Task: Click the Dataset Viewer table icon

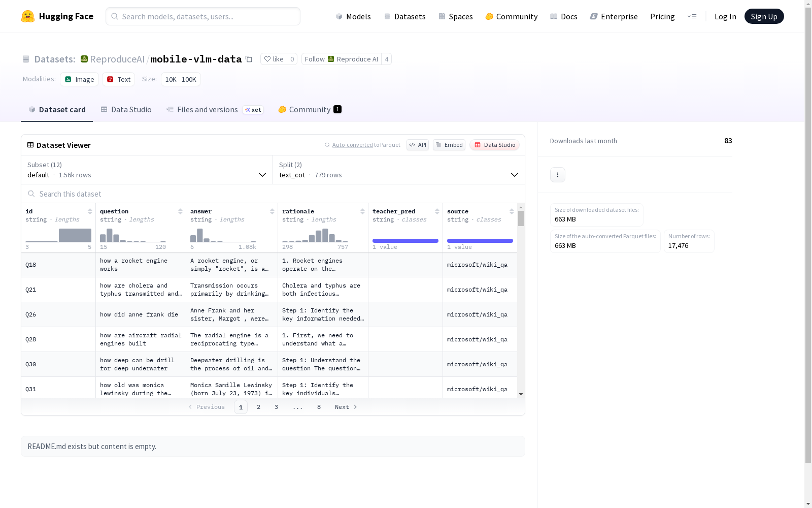Action: point(30,145)
